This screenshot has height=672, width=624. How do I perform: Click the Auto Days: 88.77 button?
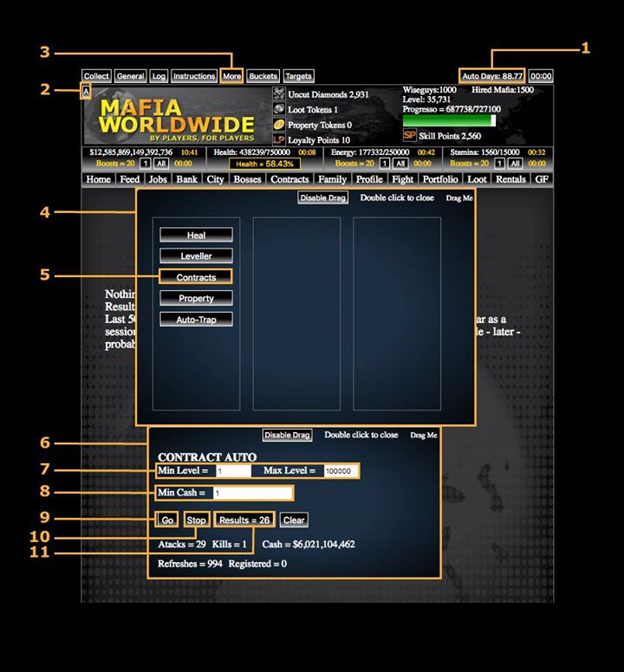tap(492, 76)
